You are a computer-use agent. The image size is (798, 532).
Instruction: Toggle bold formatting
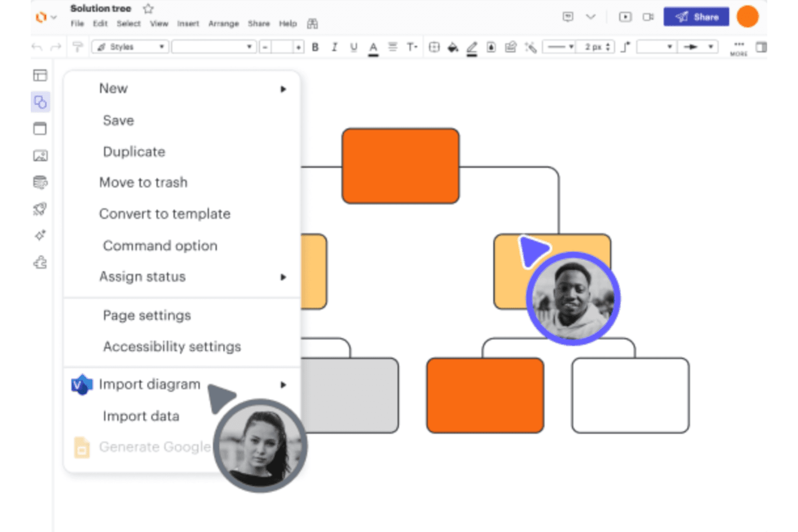click(315, 47)
